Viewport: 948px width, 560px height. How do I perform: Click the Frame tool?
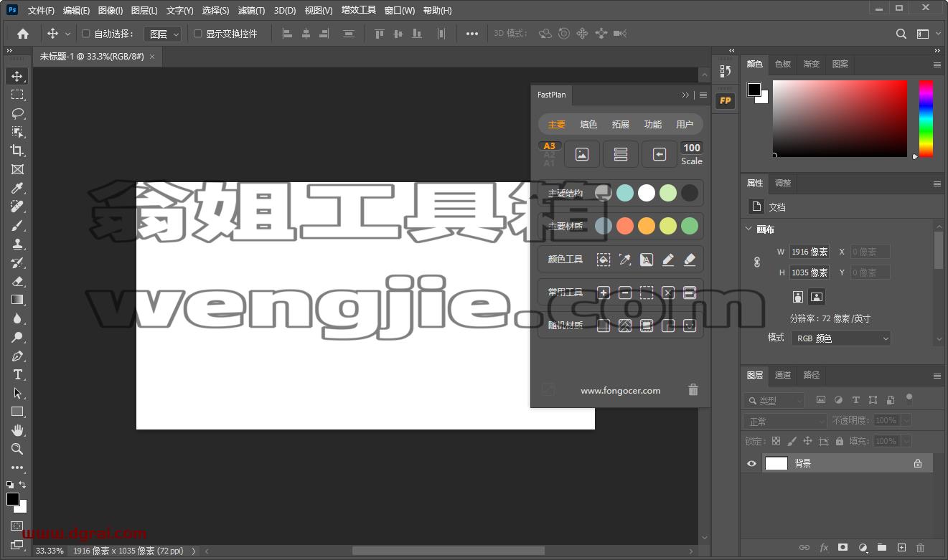click(x=17, y=169)
